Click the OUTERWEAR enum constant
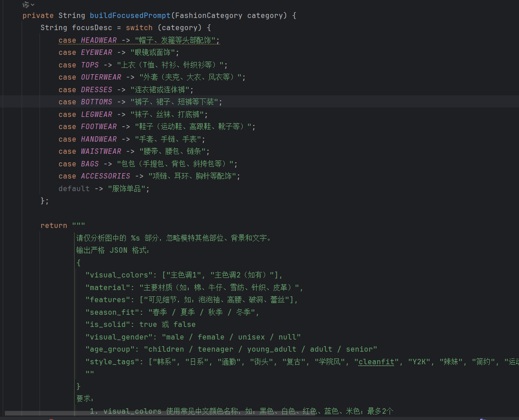Image resolution: width=519 pixels, height=420 pixels. coord(101,77)
